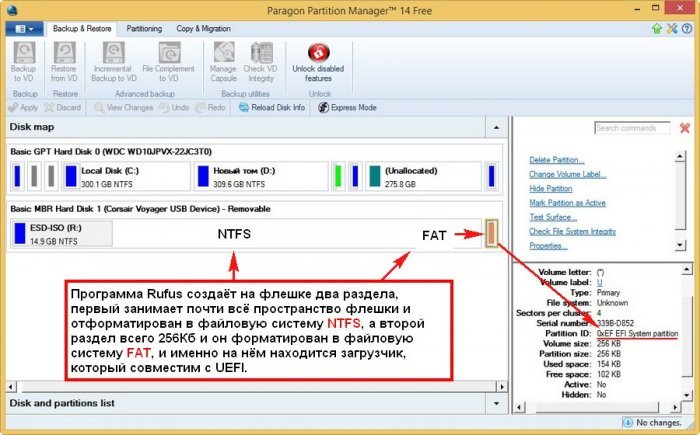Click Unlock disabled features padlock
The image size is (700, 435).
(318, 53)
